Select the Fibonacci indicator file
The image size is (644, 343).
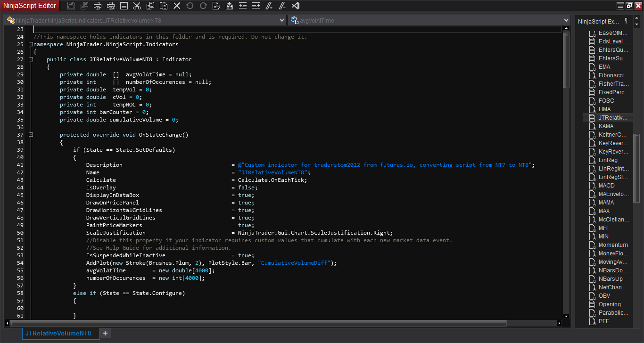[609, 75]
